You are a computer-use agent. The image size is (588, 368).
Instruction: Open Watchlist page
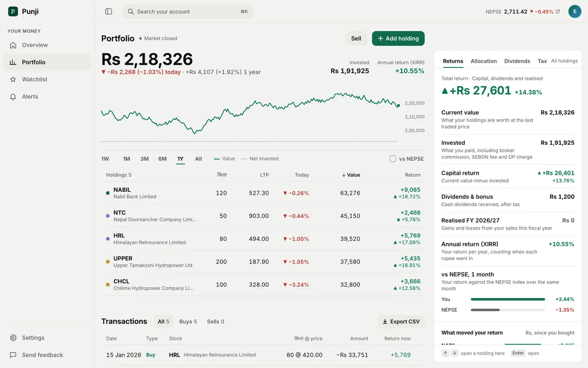pos(47,79)
